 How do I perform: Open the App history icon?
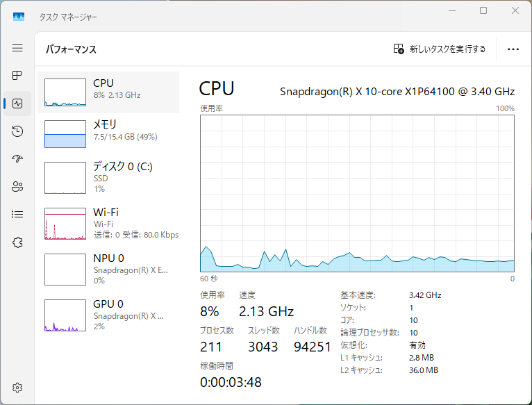point(17,131)
